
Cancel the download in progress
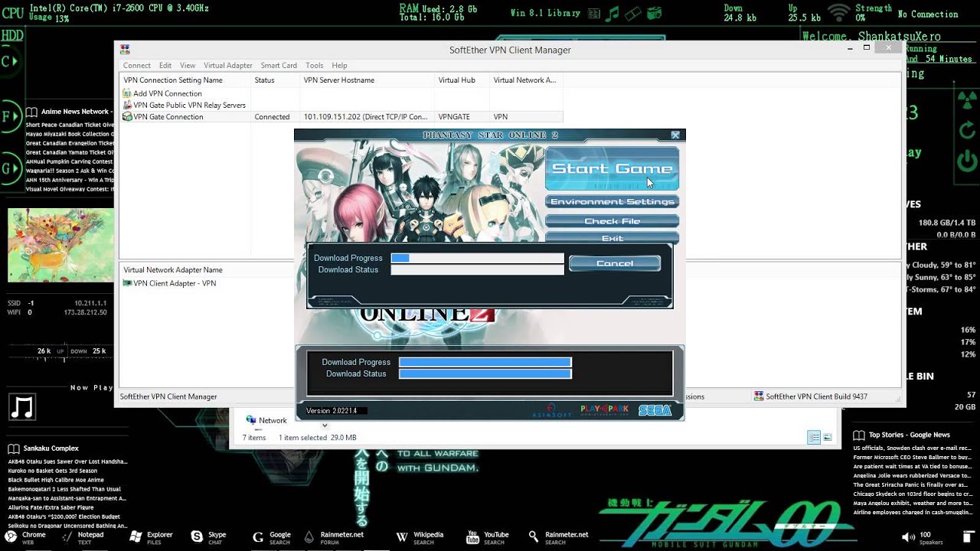tap(615, 263)
